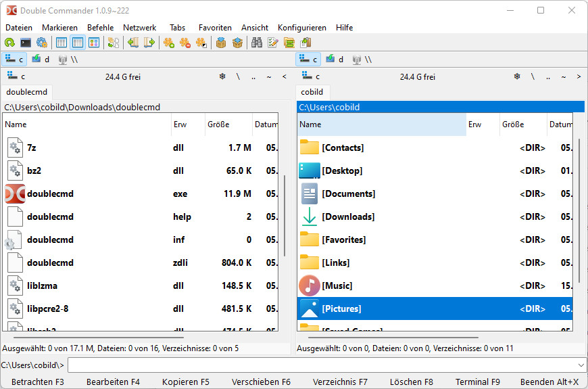
Task: Switch to brief view mode in toolbar
Action: (x=62, y=43)
